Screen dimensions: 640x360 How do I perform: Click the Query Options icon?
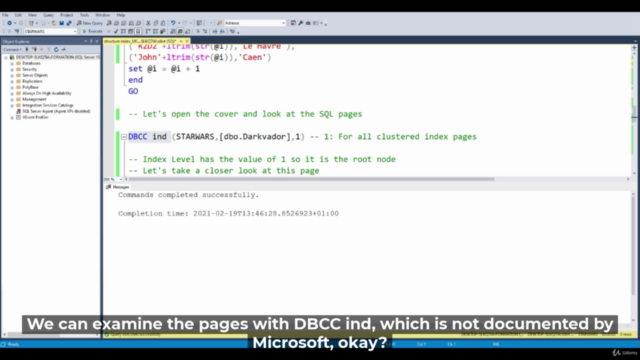click(131, 31)
